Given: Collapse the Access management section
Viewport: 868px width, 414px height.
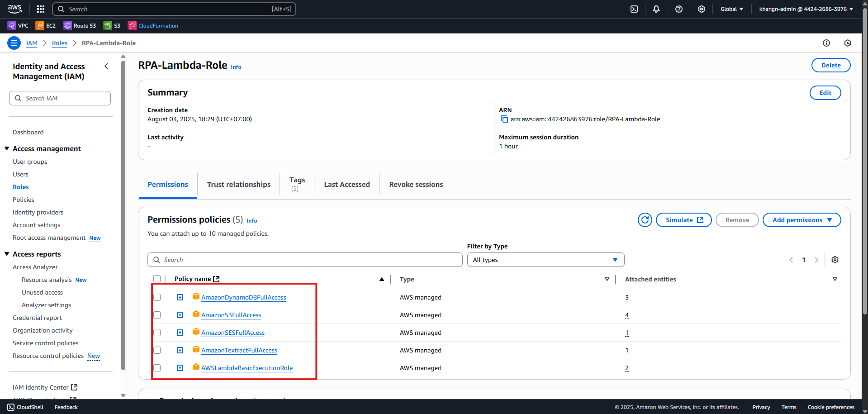Looking at the screenshot, I should click(x=7, y=148).
